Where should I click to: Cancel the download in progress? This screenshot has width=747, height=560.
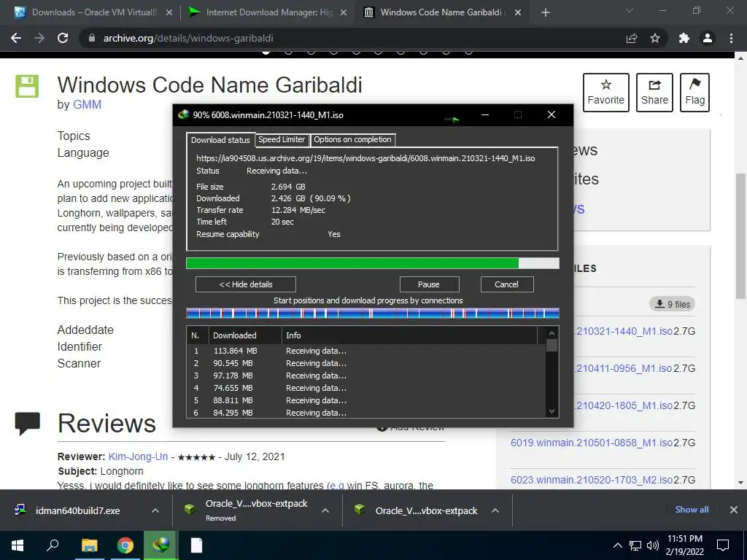click(x=506, y=284)
